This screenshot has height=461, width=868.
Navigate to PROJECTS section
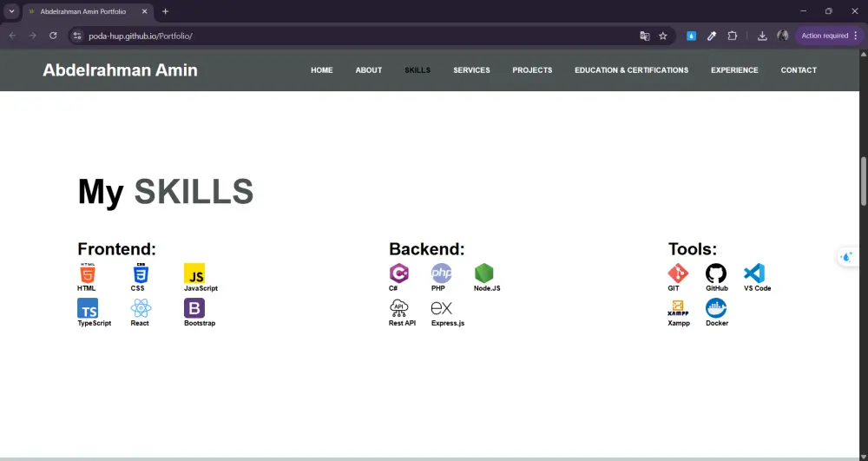tap(533, 70)
